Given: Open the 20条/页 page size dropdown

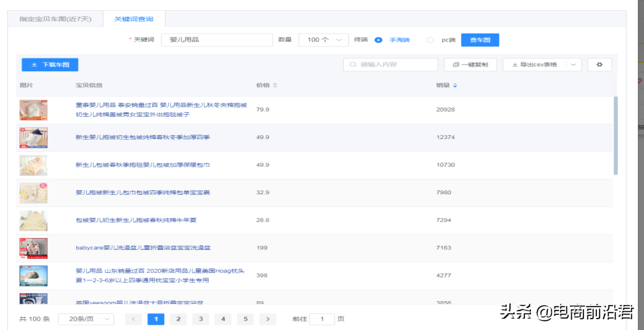Looking at the screenshot, I should (86, 319).
